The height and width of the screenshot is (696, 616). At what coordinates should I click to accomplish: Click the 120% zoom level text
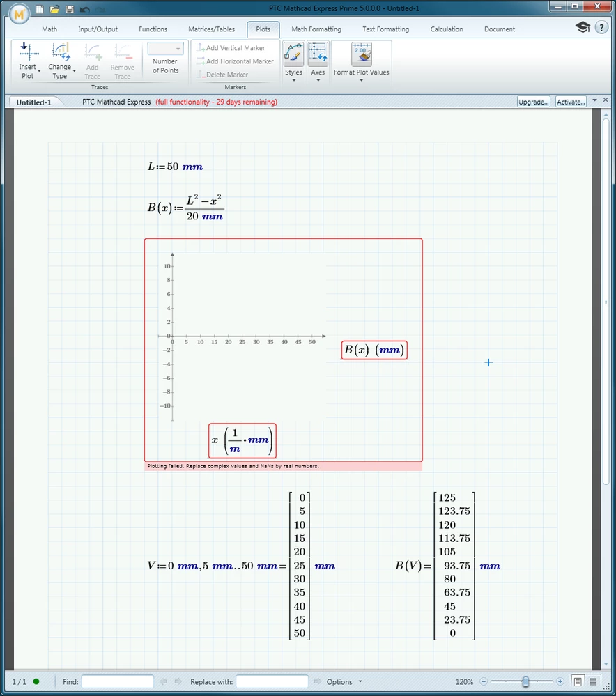pyautogui.click(x=464, y=681)
